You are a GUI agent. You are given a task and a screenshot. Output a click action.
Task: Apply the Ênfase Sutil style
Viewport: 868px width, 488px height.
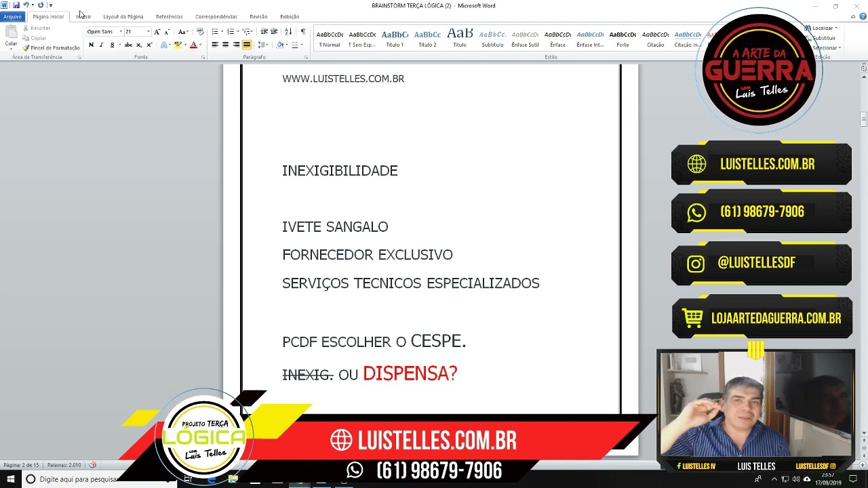pos(525,39)
